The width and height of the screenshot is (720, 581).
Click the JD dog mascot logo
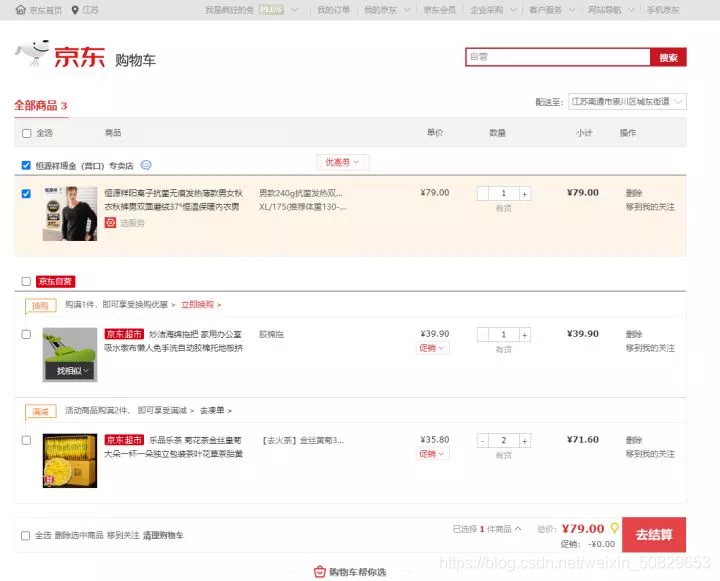tap(32, 53)
